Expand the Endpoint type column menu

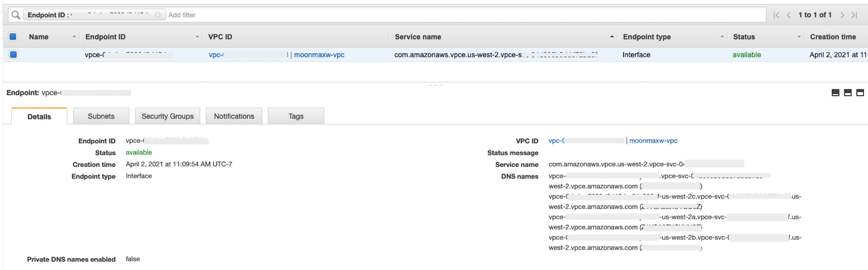722,37
